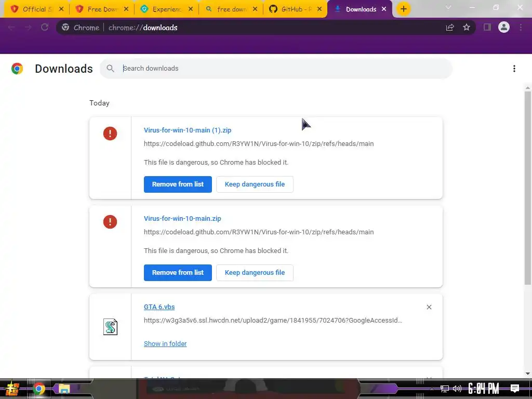Open File Explorer from the taskbar
The width and height of the screenshot is (532, 399).
pyautogui.click(x=64, y=389)
